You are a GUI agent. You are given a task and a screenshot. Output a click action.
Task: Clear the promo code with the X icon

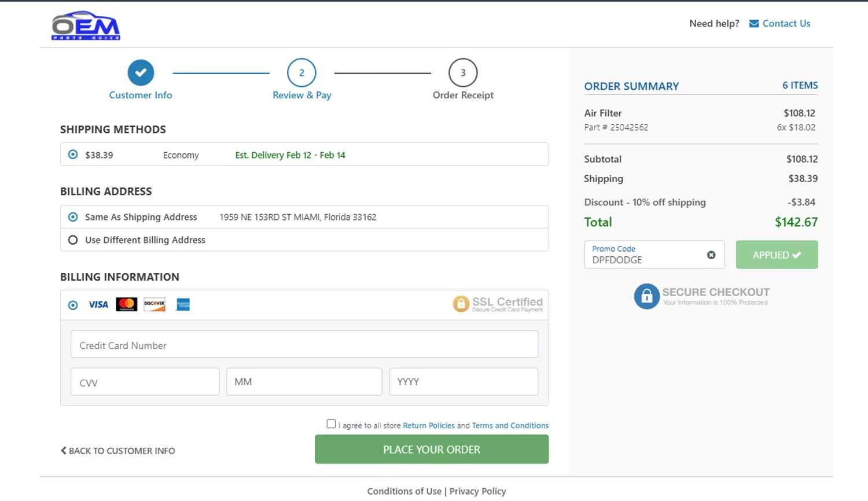pyautogui.click(x=711, y=255)
